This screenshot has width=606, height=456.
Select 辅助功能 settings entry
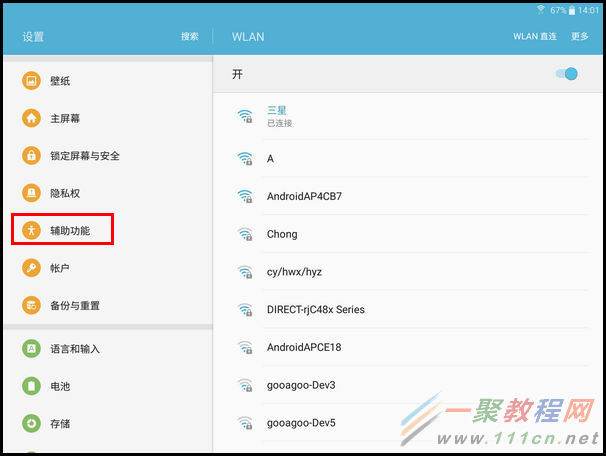point(108,230)
